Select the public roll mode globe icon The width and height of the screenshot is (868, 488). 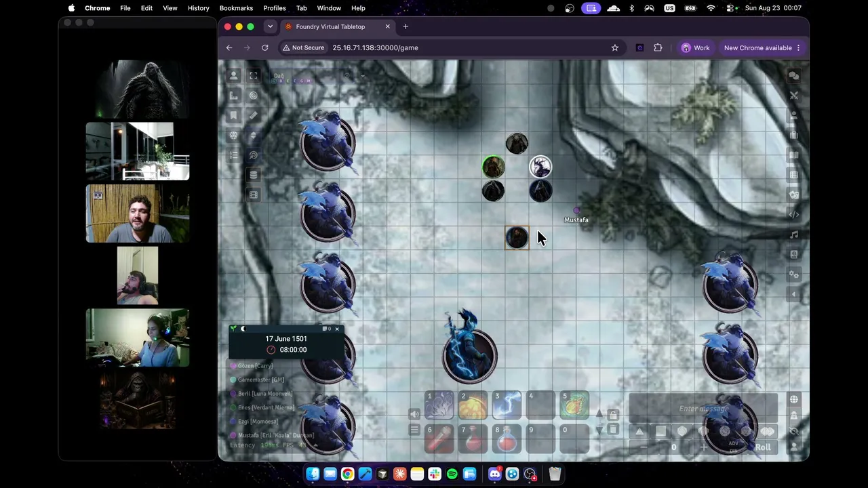pos(794,399)
